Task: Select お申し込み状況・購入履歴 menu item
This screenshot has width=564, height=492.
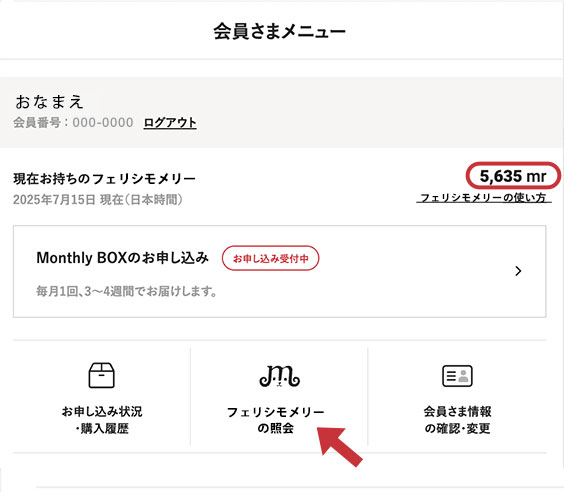Action: point(101,397)
